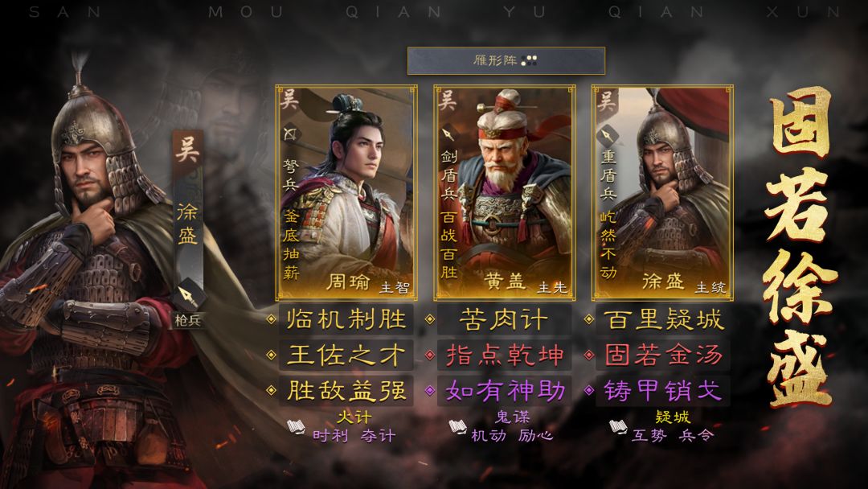
Task: Choose the purple 如有神助 skill
Action: [x=504, y=390]
